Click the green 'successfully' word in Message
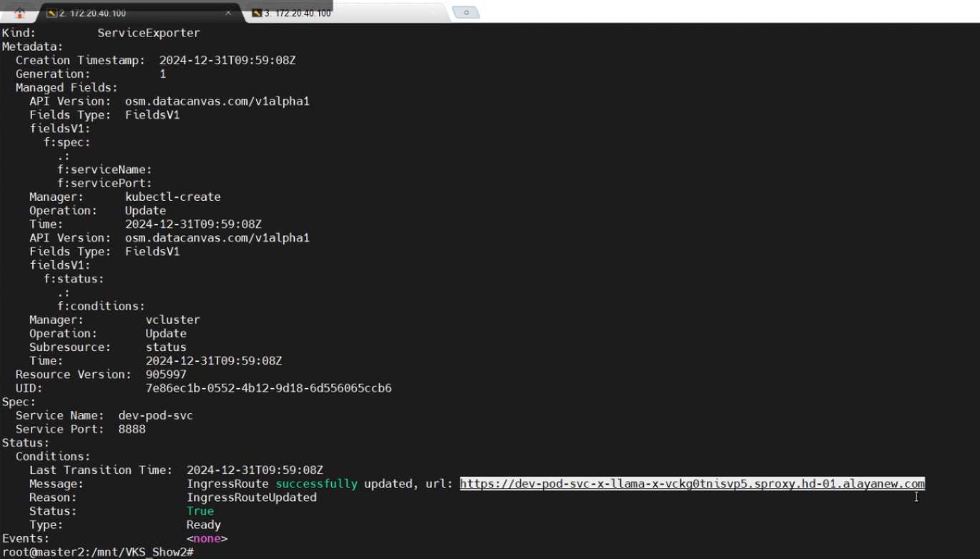The width and height of the screenshot is (980, 559). 316,484
